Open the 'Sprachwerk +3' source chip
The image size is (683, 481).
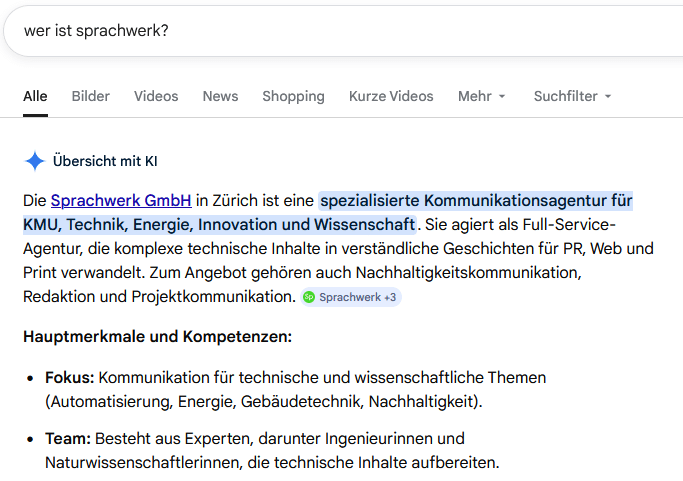coord(351,297)
